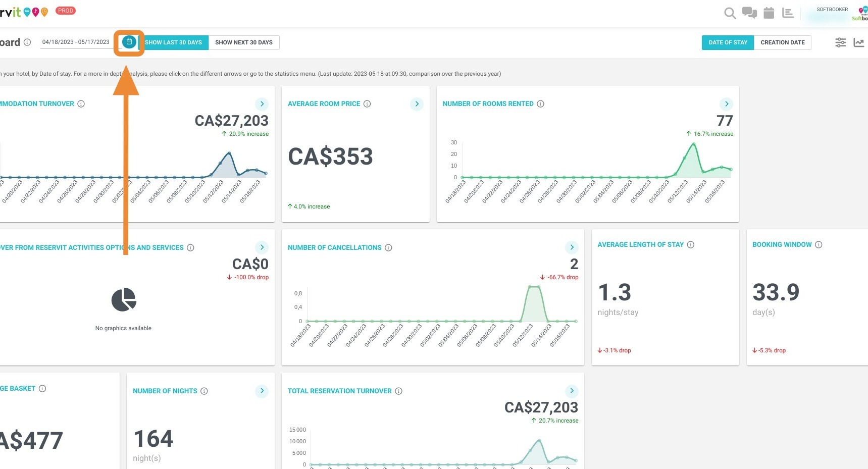868x469 pixels.
Task: Click the 164 nights value
Action: [154, 439]
